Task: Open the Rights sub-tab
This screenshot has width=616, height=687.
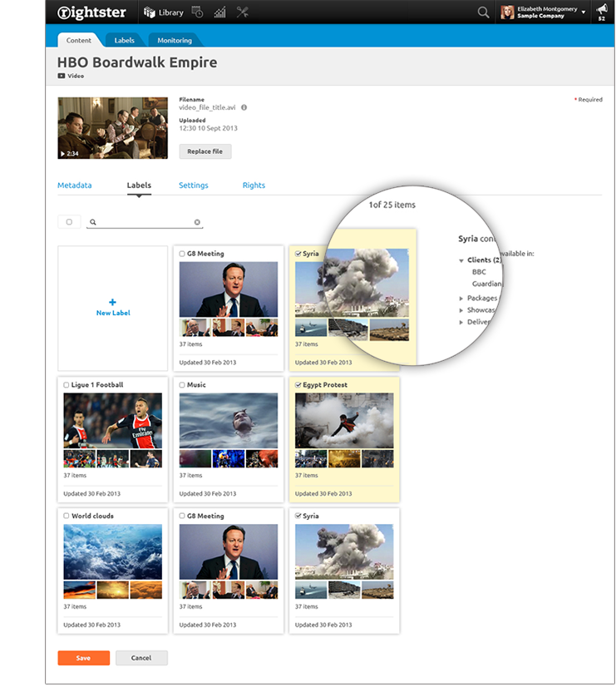Action: point(254,185)
